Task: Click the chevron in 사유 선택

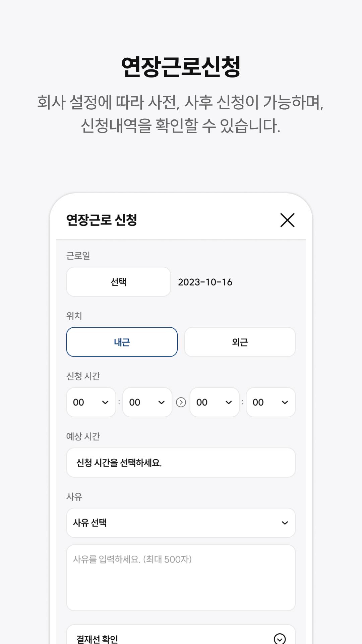Action: 285,523
